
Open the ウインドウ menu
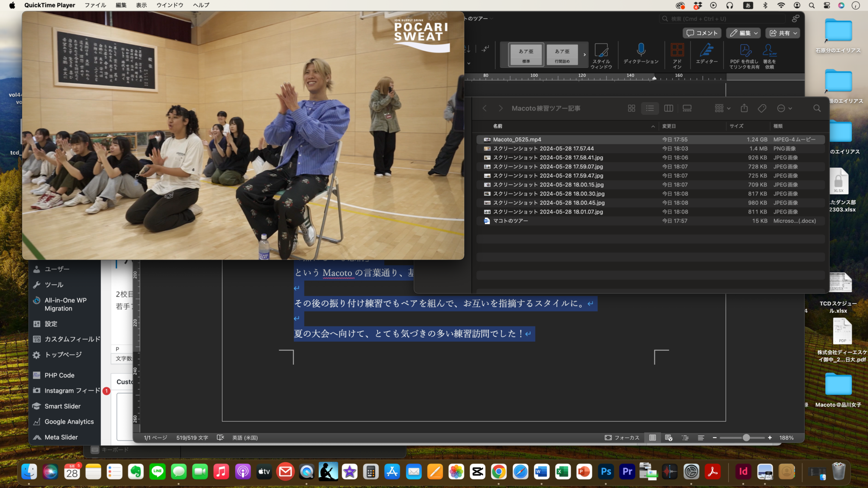(170, 5)
